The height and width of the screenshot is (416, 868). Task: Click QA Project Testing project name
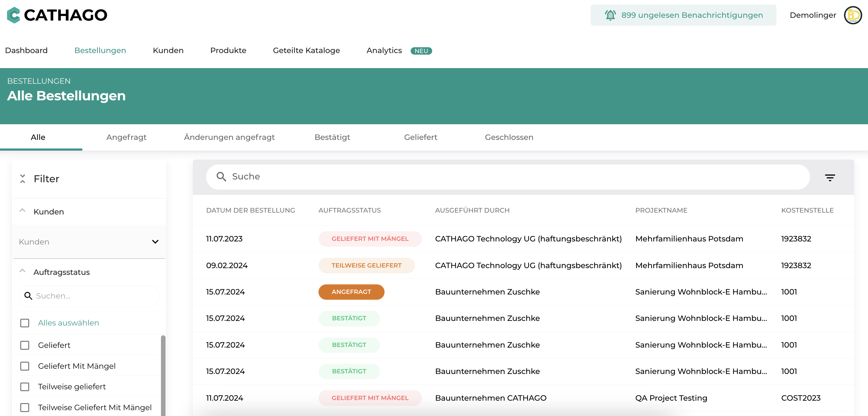pyautogui.click(x=671, y=398)
